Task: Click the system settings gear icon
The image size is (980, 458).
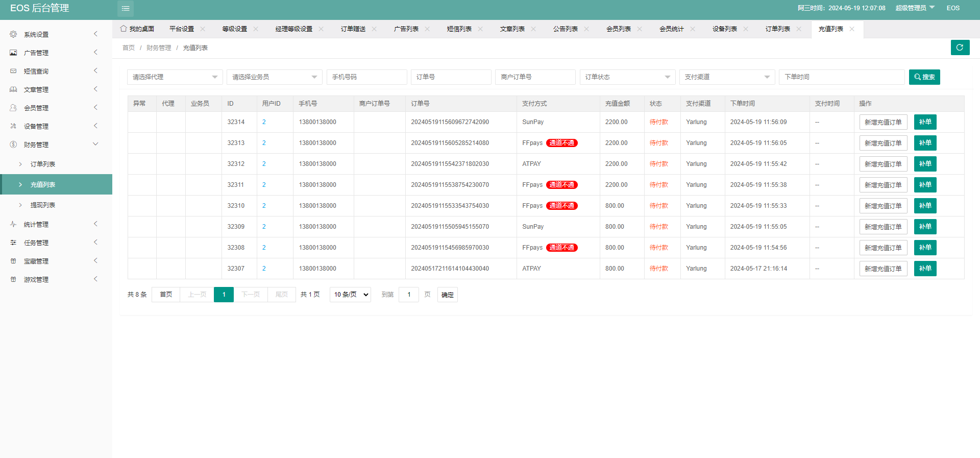Action: tap(13, 34)
